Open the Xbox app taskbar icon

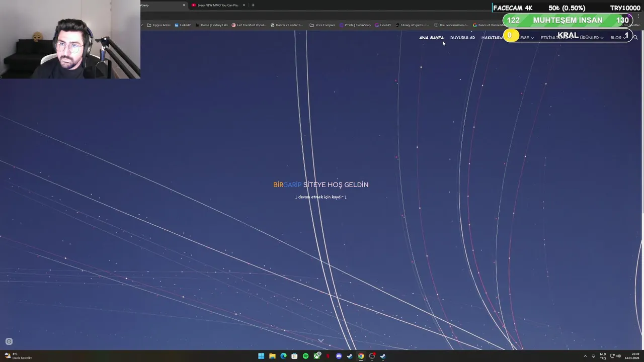pos(317,356)
